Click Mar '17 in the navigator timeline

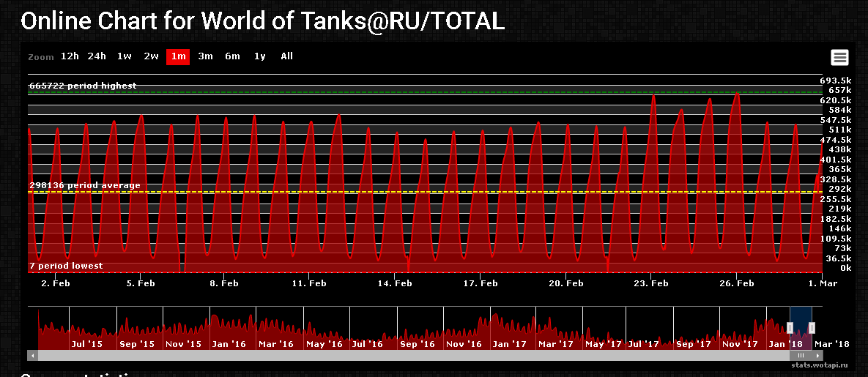click(x=556, y=344)
